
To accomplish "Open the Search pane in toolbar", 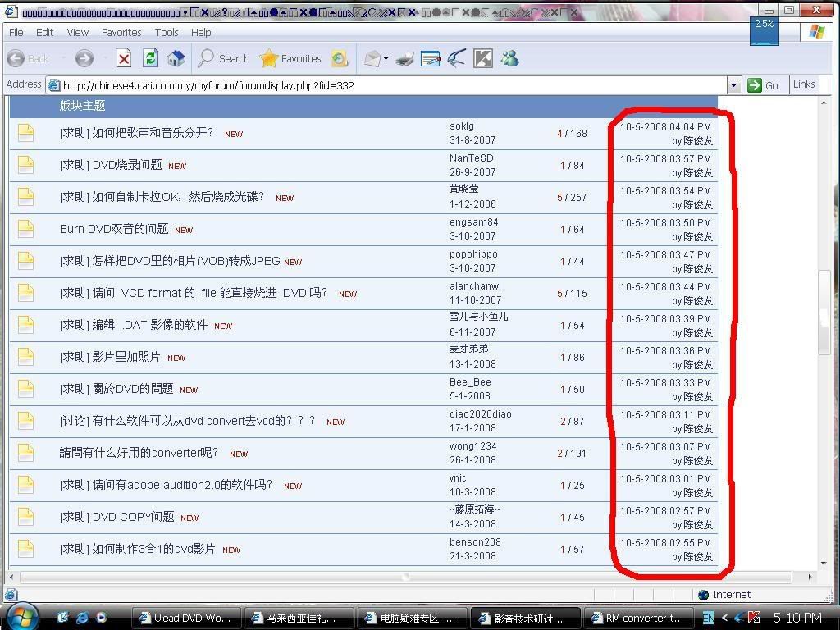I will click(x=224, y=58).
